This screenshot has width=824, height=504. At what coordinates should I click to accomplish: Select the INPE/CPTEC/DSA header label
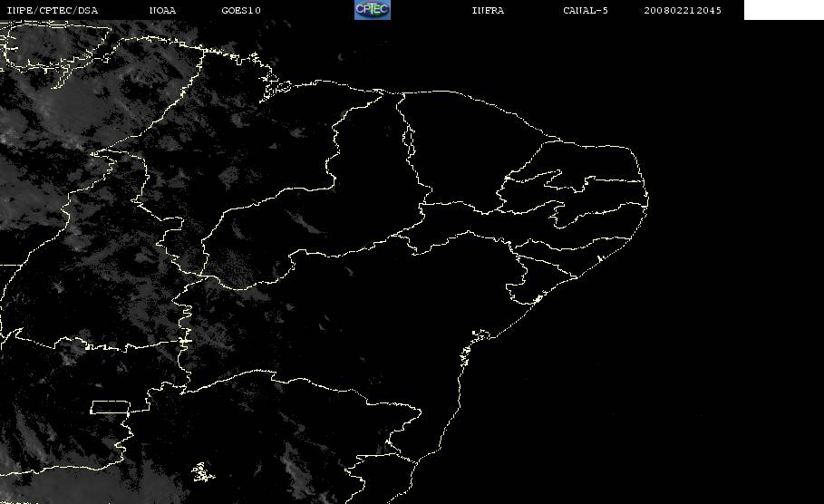coord(52,11)
